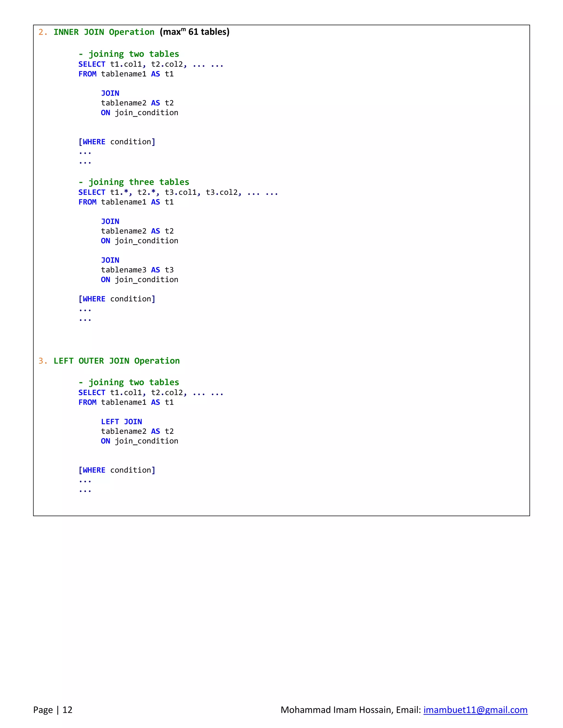Click the last [WHERE condition] clause
The height and width of the screenshot is (728, 563).
pyautogui.click(x=117, y=470)
